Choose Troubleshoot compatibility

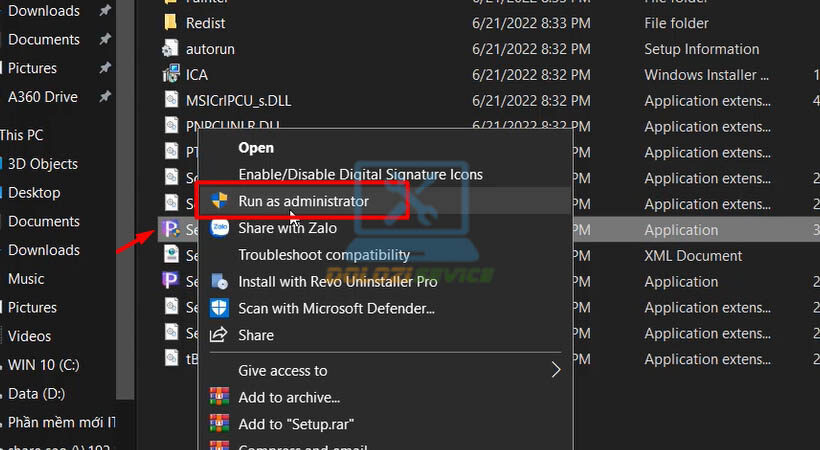pos(324,255)
